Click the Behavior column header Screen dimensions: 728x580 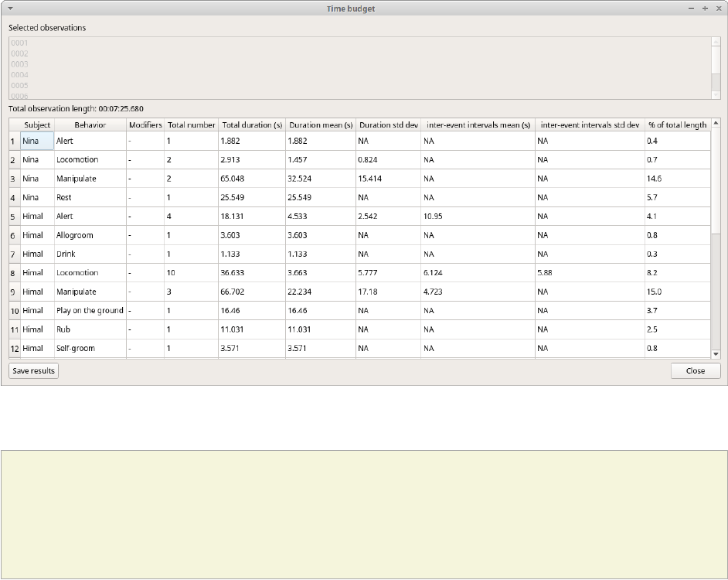[x=90, y=125]
